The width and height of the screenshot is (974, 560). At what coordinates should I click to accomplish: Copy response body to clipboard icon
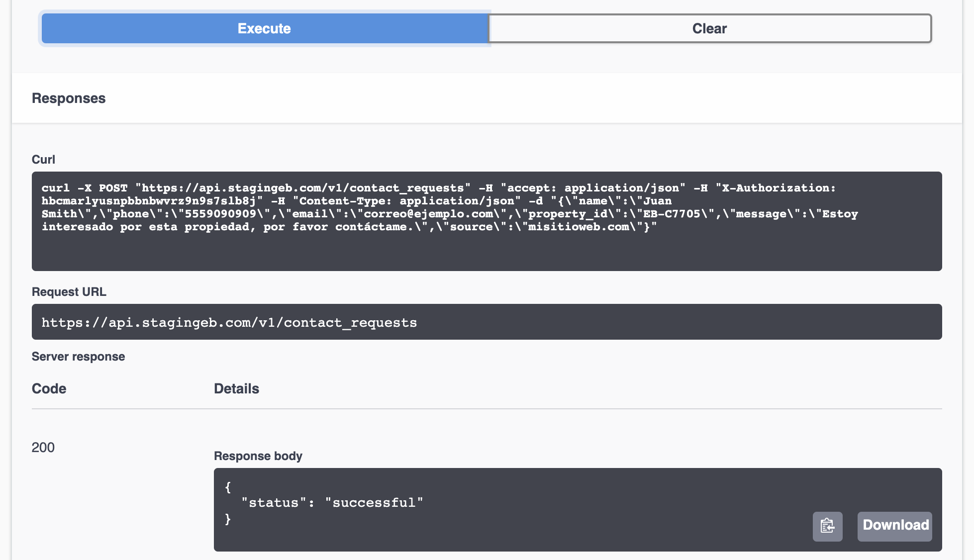point(827,526)
